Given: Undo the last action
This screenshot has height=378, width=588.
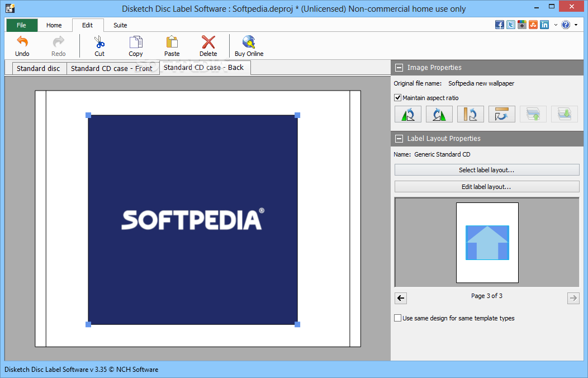Looking at the screenshot, I should click(x=22, y=46).
